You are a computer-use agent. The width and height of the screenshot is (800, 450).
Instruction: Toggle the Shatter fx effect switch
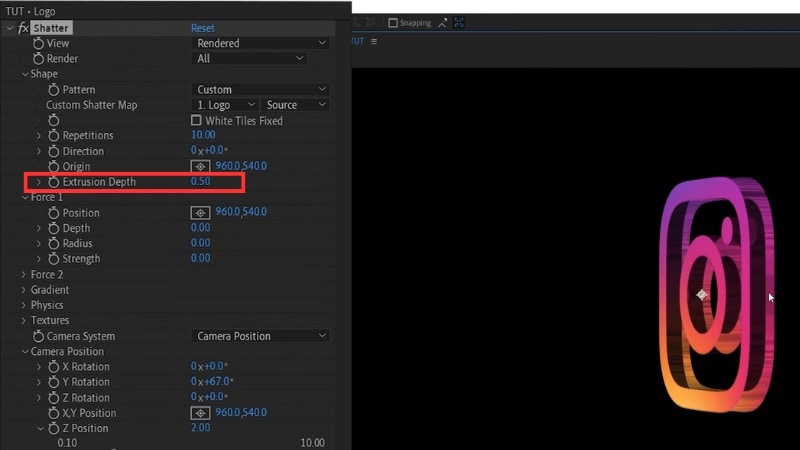tap(23, 28)
